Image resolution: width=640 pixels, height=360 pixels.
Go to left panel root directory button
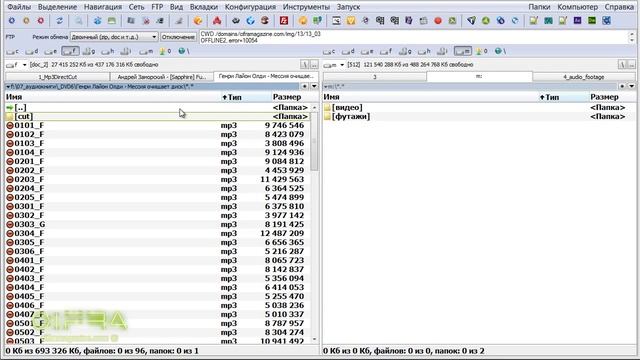304,64
